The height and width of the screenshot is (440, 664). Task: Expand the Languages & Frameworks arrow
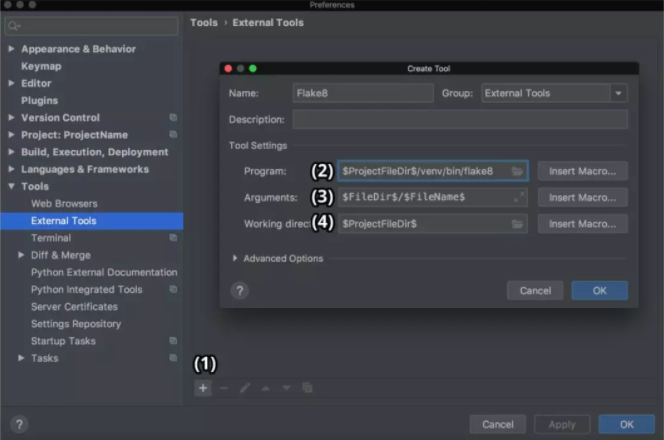coord(11,169)
